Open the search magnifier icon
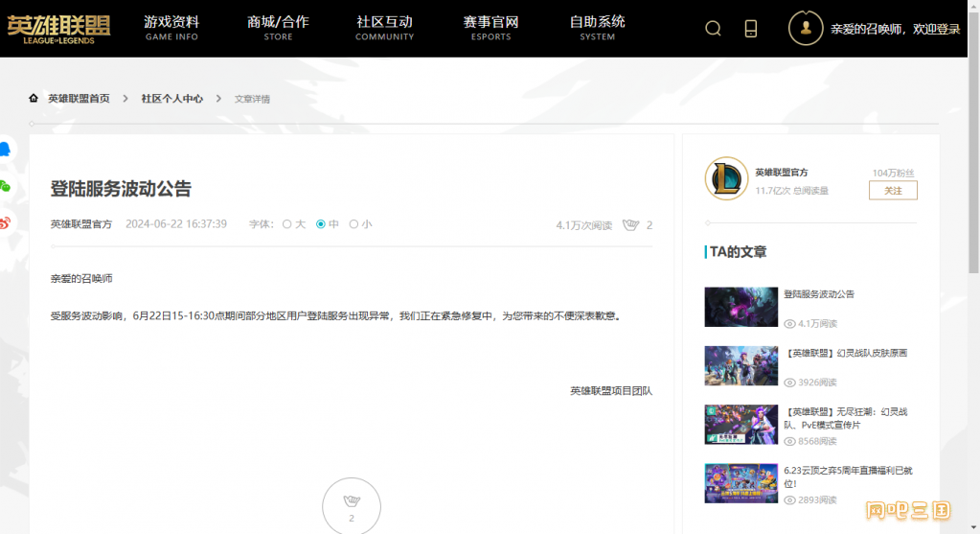Image resolution: width=980 pixels, height=534 pixels. coord(713,29)
